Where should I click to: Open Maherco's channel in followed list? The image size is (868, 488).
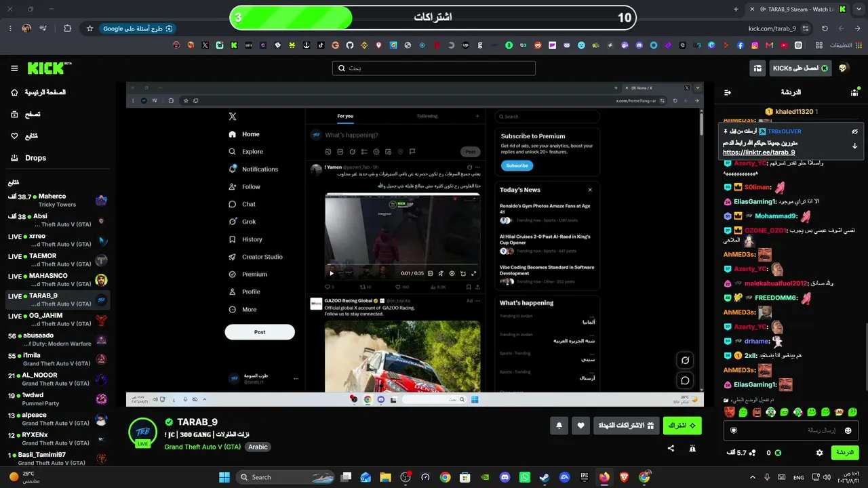(x=57, y=200)
